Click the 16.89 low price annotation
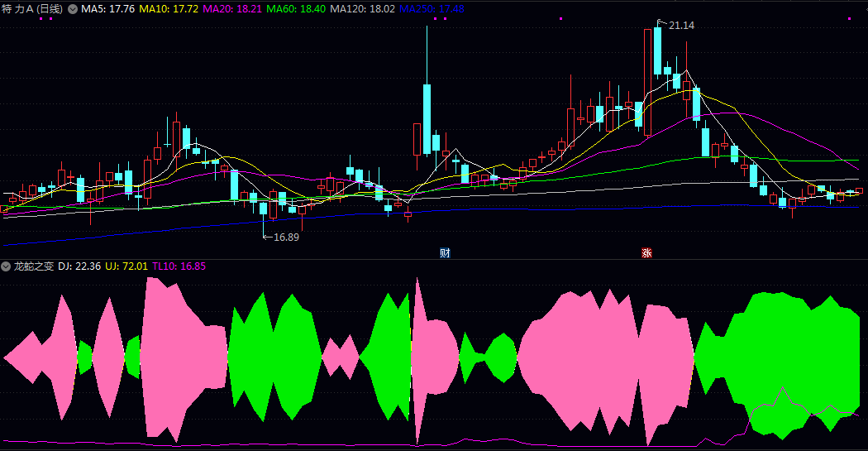Screen dimensions: 868x451 (x=286, y=237)
